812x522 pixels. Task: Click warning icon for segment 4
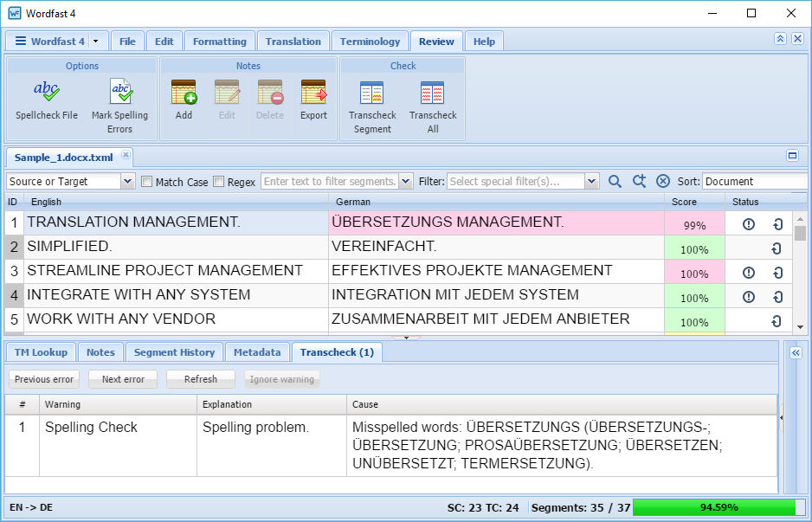point(748,297)
